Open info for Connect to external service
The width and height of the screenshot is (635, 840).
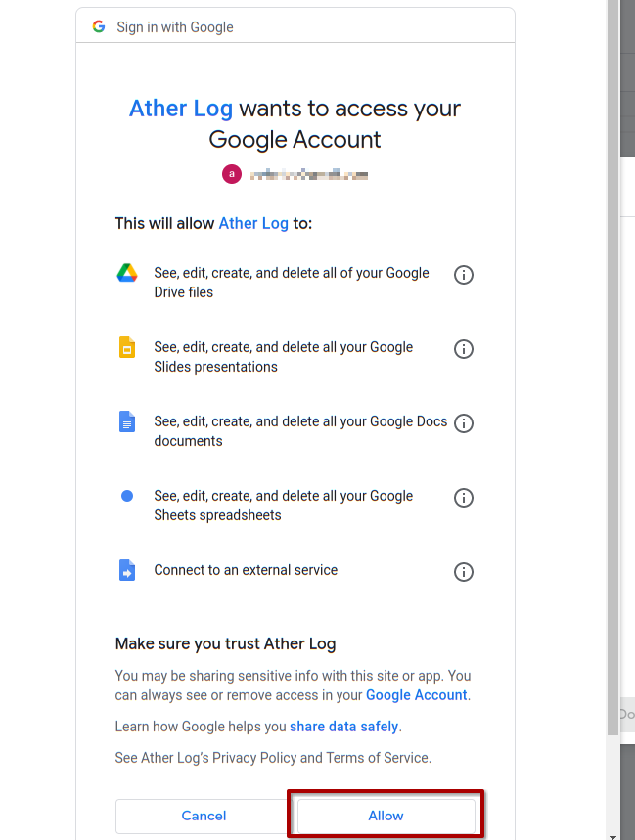[464, 572]
